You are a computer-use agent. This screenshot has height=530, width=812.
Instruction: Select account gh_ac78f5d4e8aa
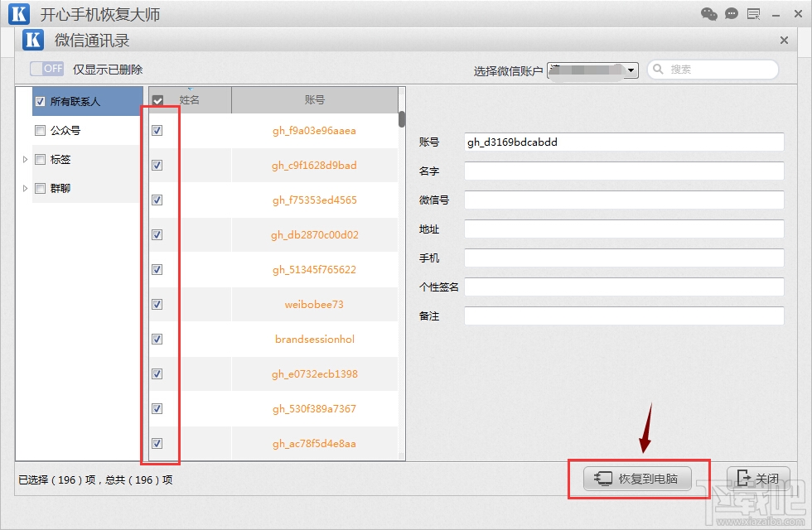(314, 444)
